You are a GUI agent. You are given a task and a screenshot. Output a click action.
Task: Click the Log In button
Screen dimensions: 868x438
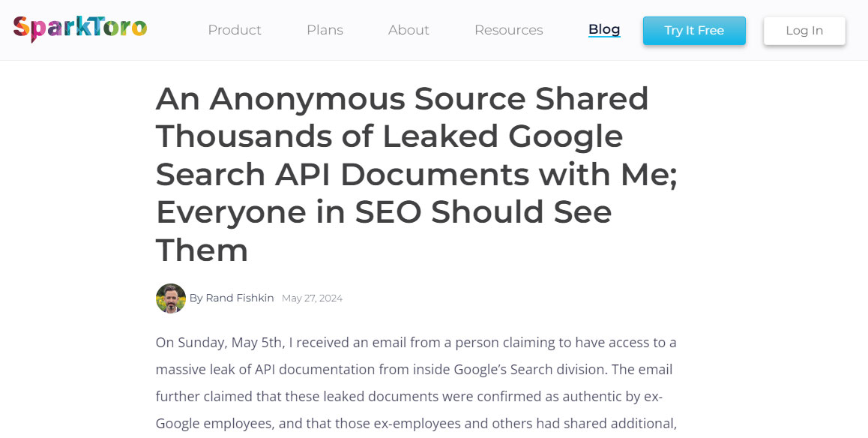[x=804, y=31]
